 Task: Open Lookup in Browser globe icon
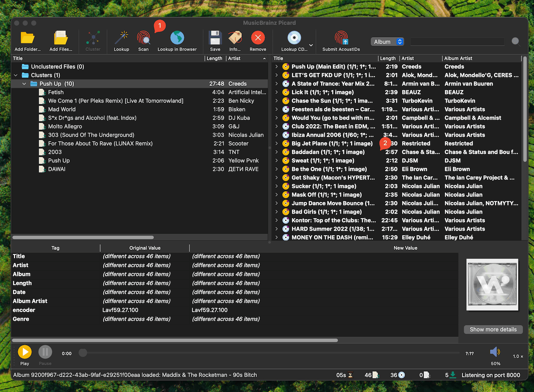[x=177, y=39]
